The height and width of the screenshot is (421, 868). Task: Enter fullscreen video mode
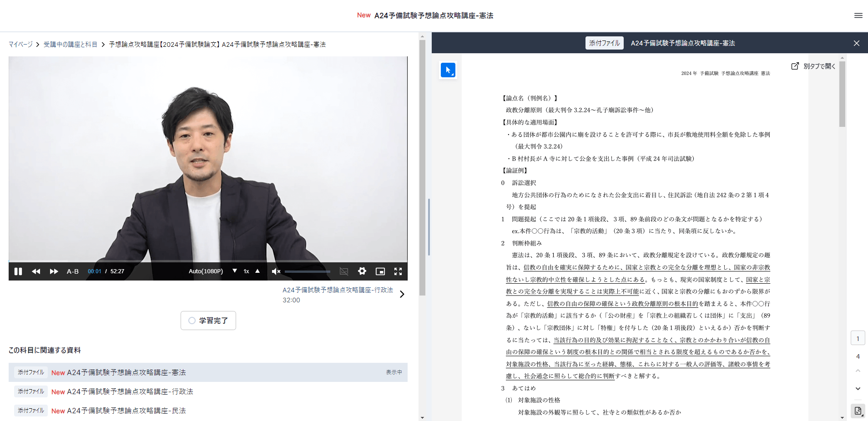coord(398,271)
